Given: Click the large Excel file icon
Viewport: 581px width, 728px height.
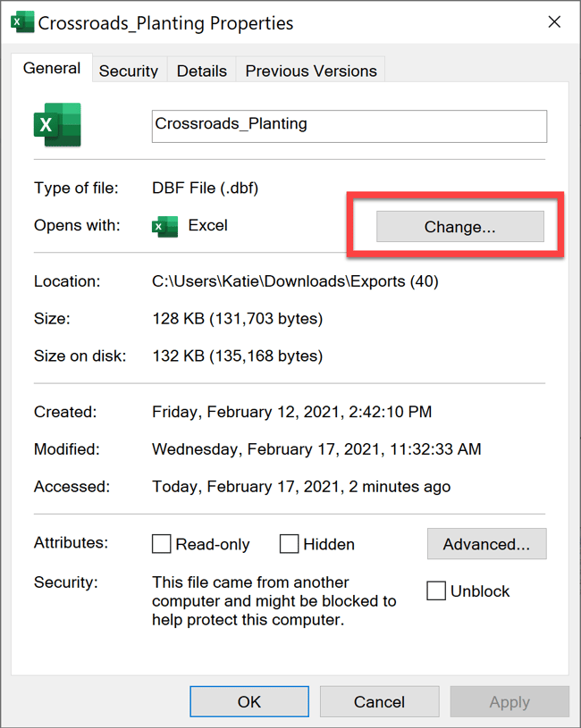Looking at the screenshot, I should point(55,123).
